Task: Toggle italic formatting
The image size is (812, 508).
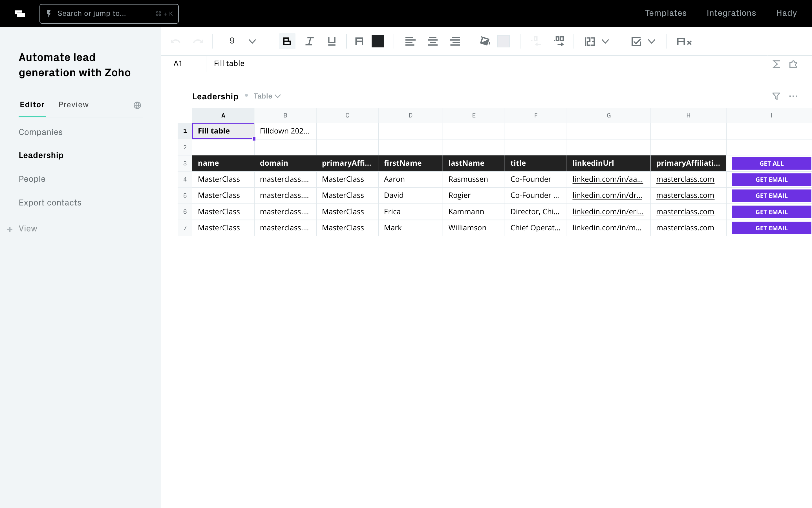Action: point(309,41)
